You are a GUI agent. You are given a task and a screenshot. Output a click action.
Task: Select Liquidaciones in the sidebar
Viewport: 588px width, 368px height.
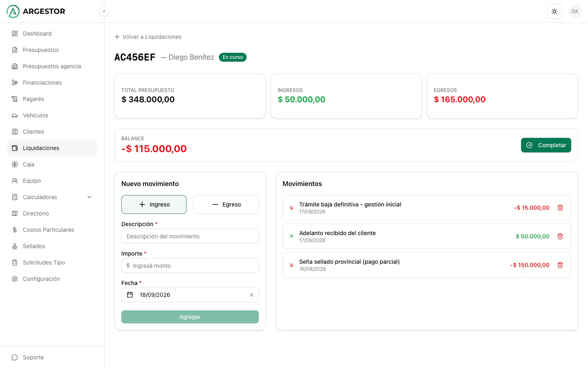click(52, 148)
